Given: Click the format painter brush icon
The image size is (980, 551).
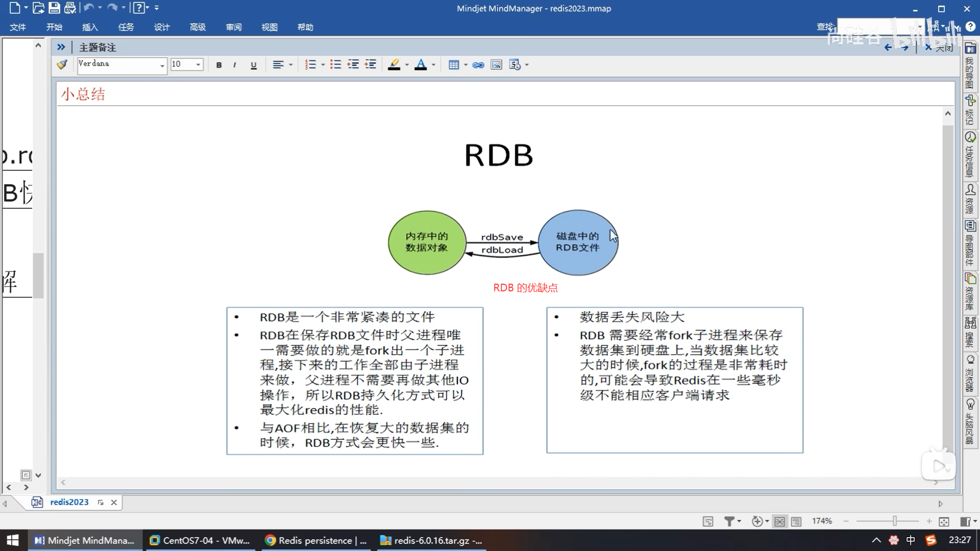Looking at the screenshot, I should [x=62, y=65].
